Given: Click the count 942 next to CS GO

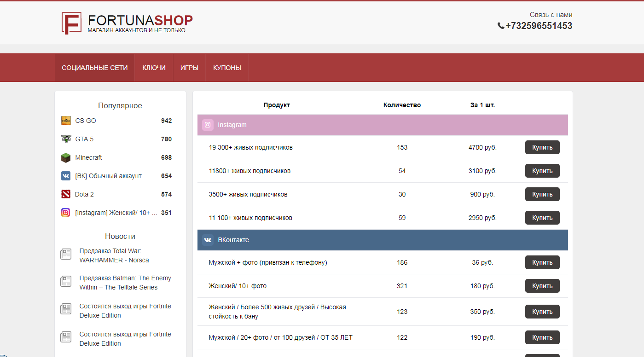Looking at the screenshot, I should (x=166, y=121).
